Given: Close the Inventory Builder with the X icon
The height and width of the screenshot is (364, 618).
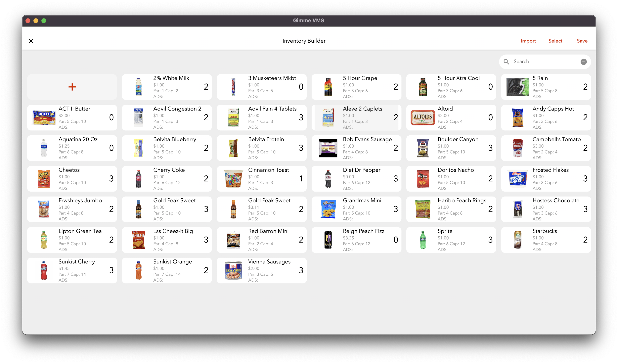Looking at the screenshot, I should point(31,41).
